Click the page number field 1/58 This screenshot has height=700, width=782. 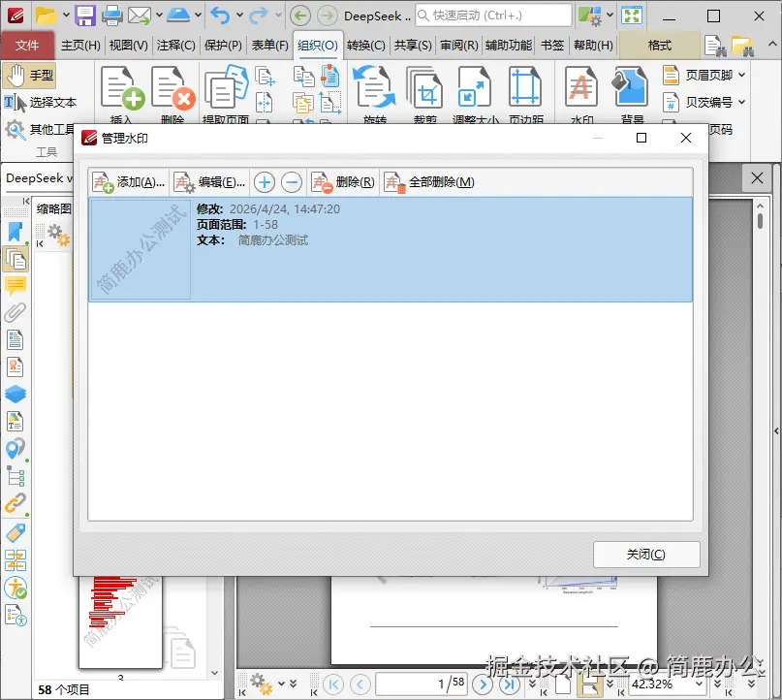[422, 684]
